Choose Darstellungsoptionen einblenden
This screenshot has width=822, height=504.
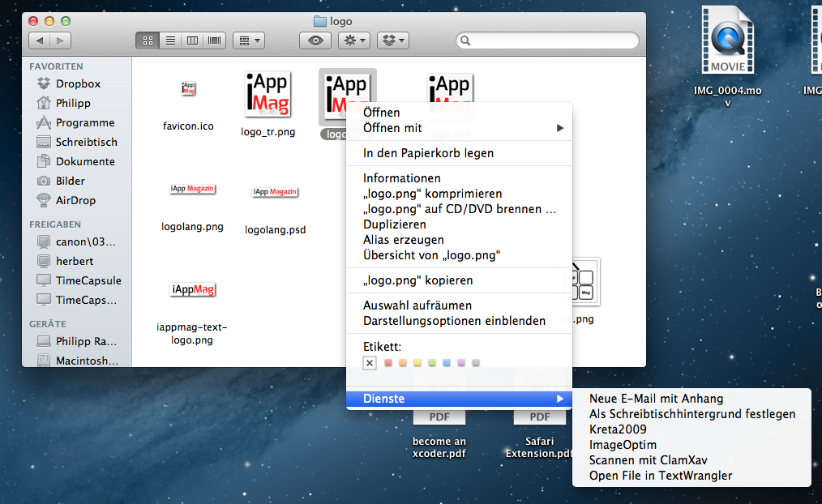pos(459,321)
